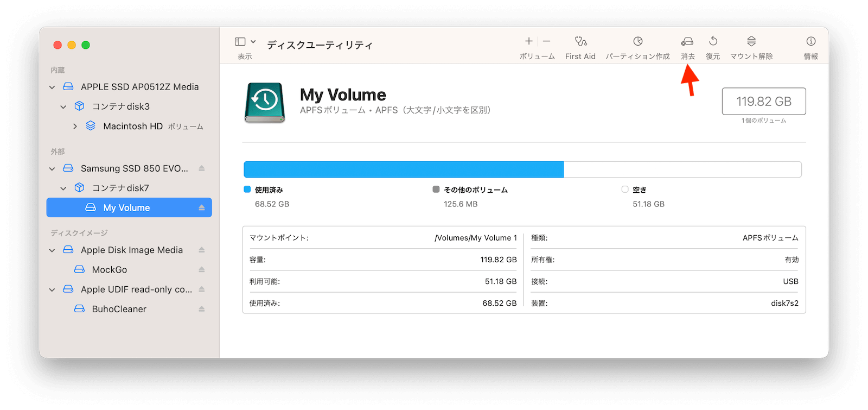
Task: Click the MockGo drive icon
Action: (x=79, y=269)
